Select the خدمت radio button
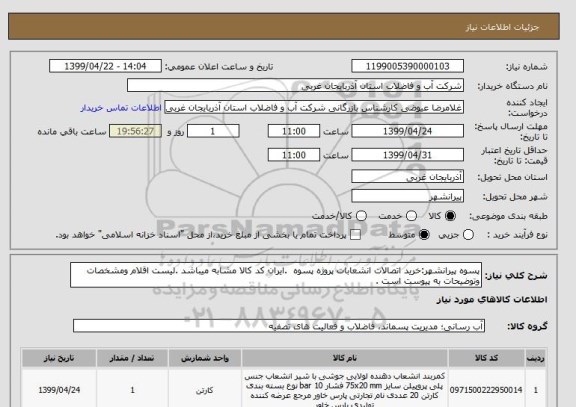The image size is (576, 407). coord(411,216)
